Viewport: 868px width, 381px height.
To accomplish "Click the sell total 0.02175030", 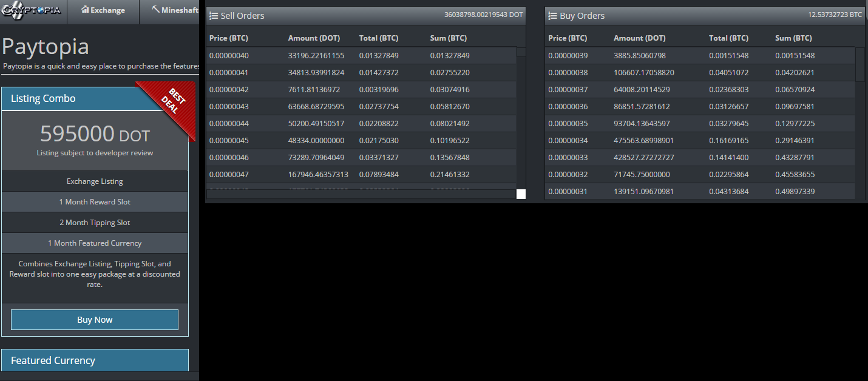I will (379, 141).
